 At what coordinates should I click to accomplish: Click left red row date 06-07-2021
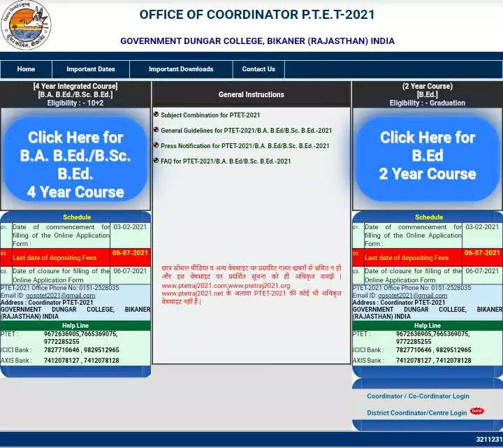(130, 252)
